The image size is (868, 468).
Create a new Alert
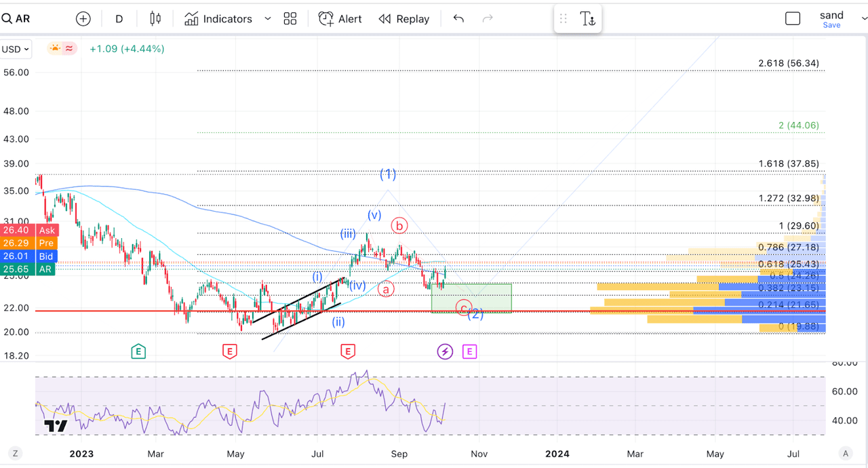click(x=340, y=19)
